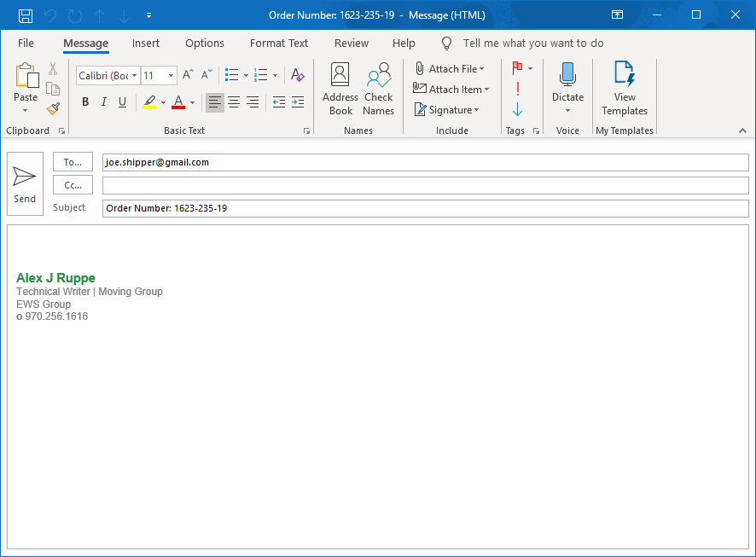Click into the Cc input field
This screenshot has height=557, width=756.
(x=425, y=185)
